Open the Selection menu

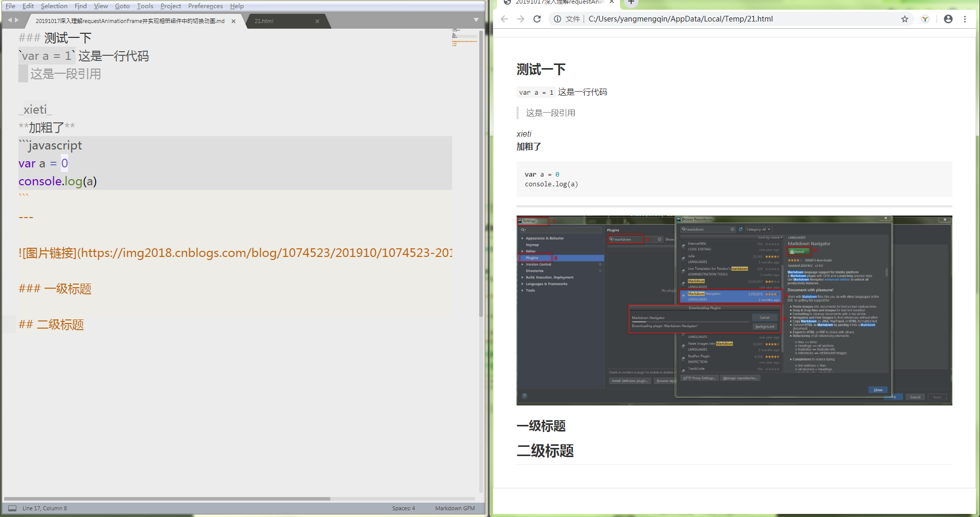tap(54, 6)
